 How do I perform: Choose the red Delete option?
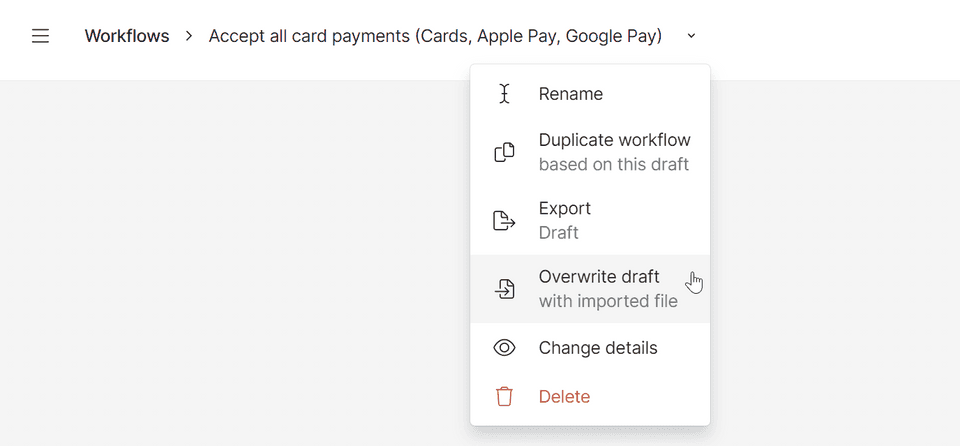click(590, 396)
